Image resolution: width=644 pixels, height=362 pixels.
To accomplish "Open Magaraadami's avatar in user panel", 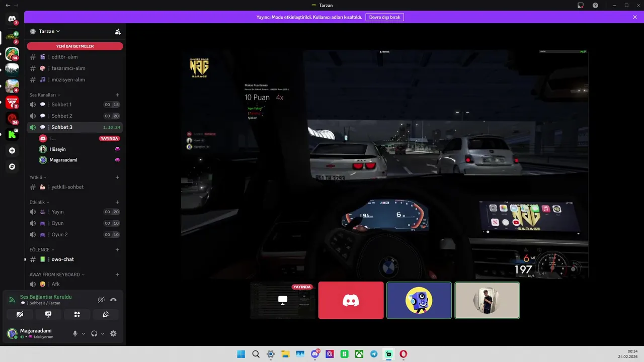I will [x=12, y=333].
